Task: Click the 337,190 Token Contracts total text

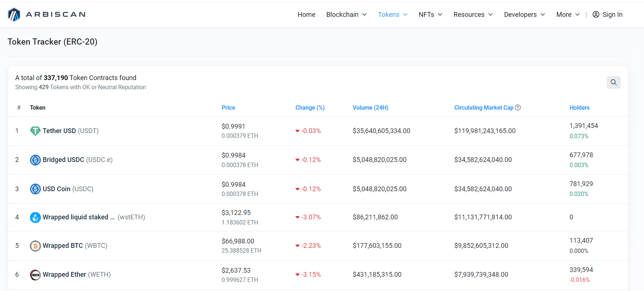Action: click(x=76, y=78)
